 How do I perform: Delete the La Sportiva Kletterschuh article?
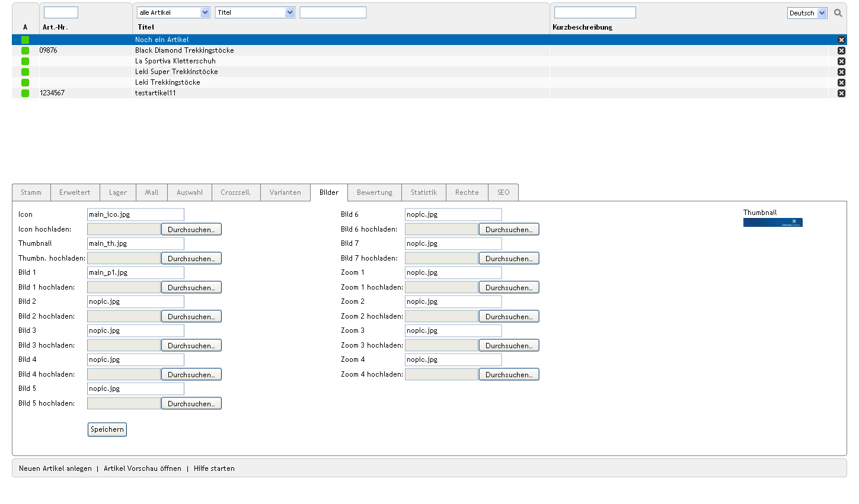[841, 61]
